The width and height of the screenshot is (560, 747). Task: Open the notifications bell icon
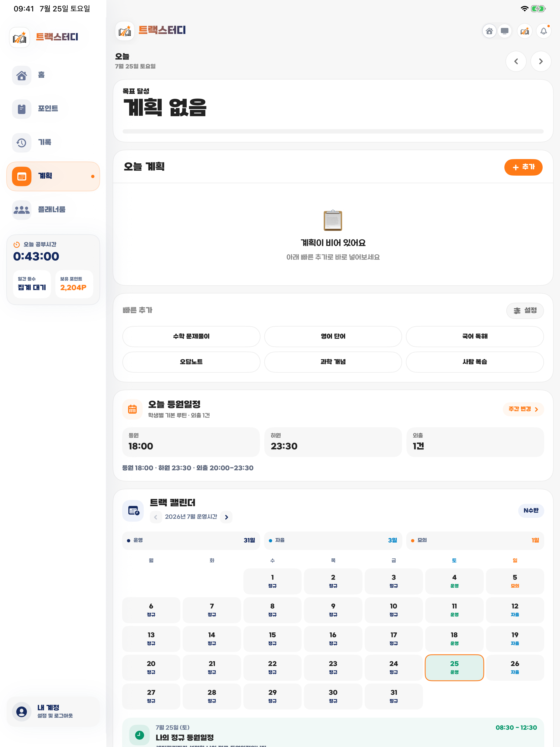tap(543, 31)
